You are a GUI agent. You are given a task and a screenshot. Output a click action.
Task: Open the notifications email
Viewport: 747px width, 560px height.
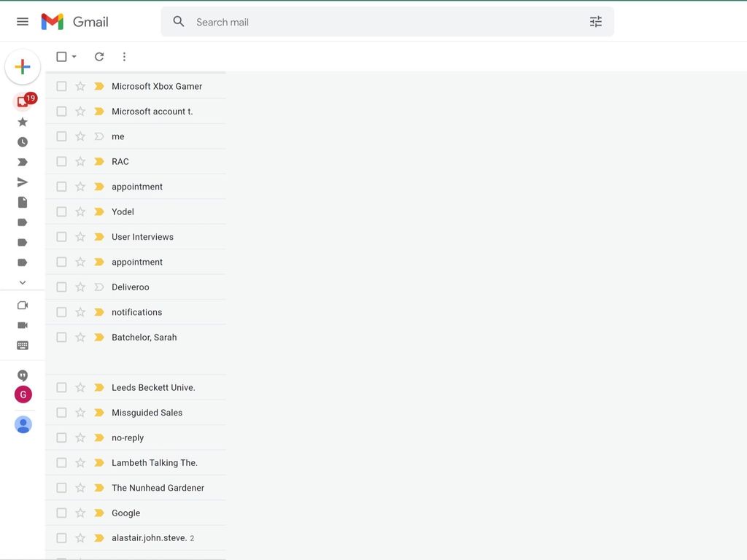136,312
